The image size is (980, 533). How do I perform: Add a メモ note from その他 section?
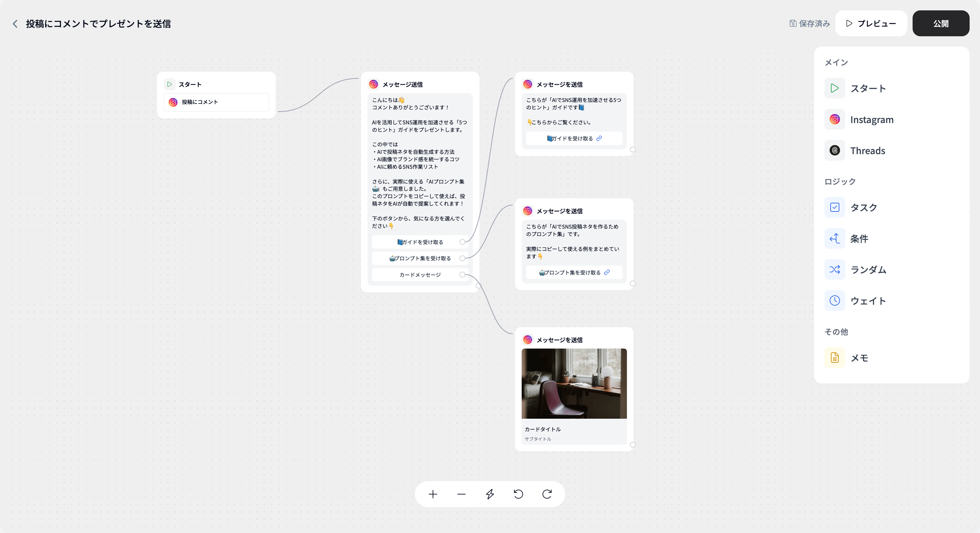pyautogui.click(x=859, y=358)
